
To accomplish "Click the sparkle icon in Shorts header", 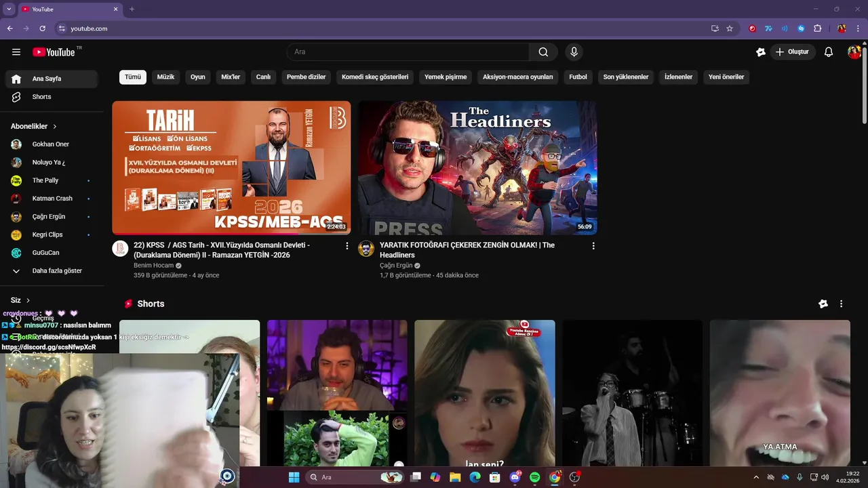I will [x=823, y=304].
